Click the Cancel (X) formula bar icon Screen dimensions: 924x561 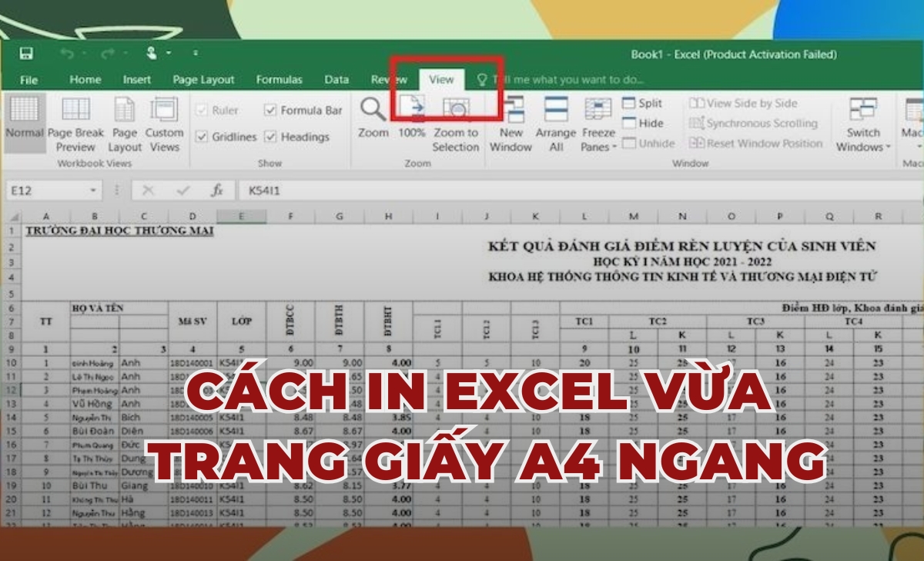coord(149,190)
